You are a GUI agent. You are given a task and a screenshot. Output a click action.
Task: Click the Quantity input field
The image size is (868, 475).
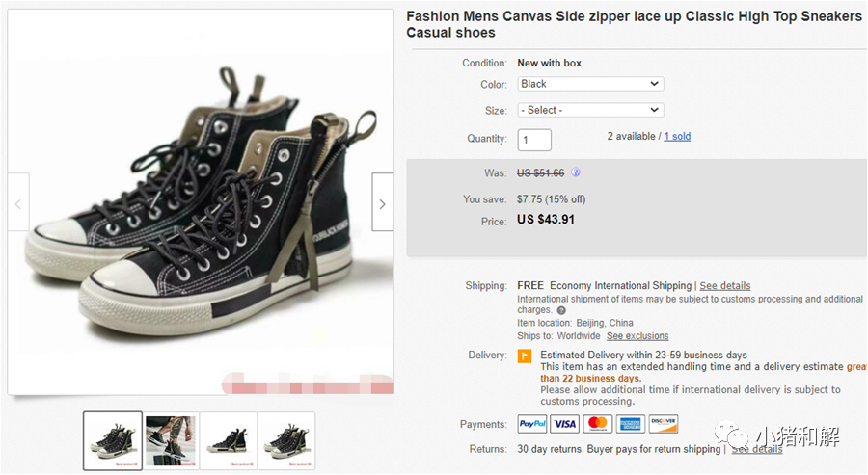[534, 140]
